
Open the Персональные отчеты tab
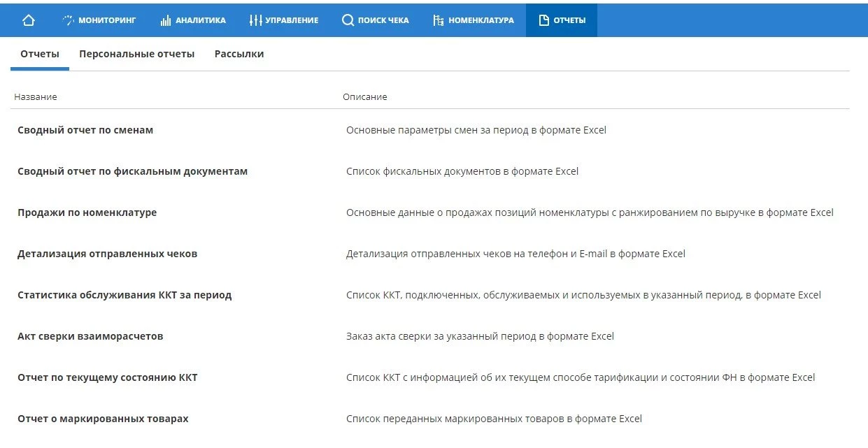pyautogui.click(x=136, y=54)
